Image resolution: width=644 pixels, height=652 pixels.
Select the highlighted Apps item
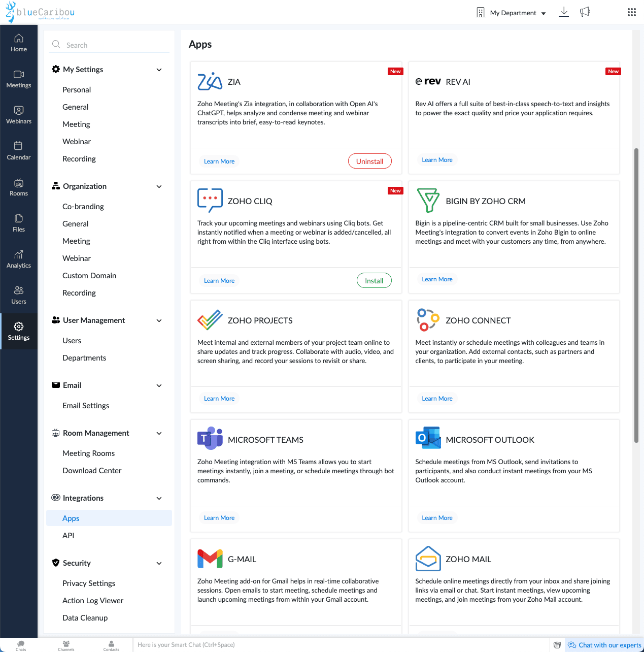(109, 518)
